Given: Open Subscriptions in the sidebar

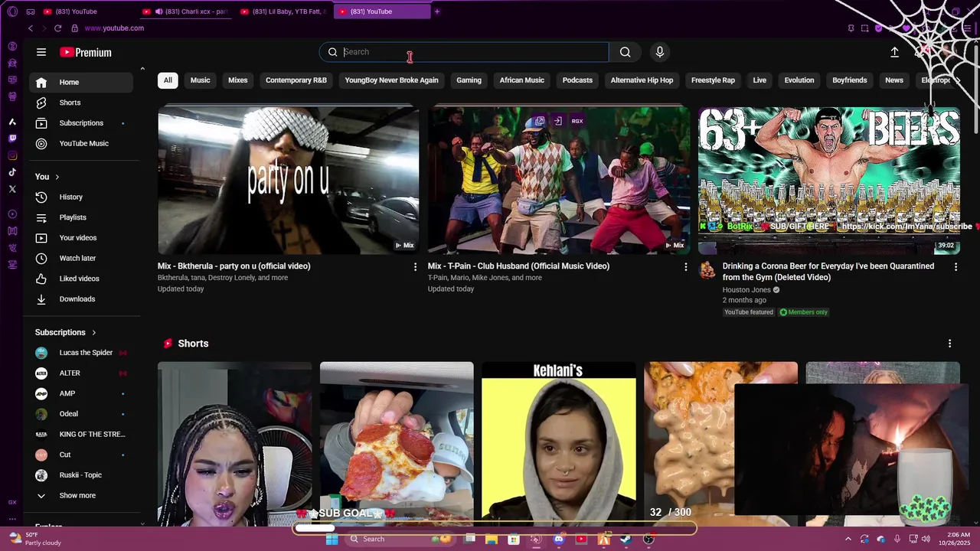Looking at the screenshot, I should click(81, 123).
